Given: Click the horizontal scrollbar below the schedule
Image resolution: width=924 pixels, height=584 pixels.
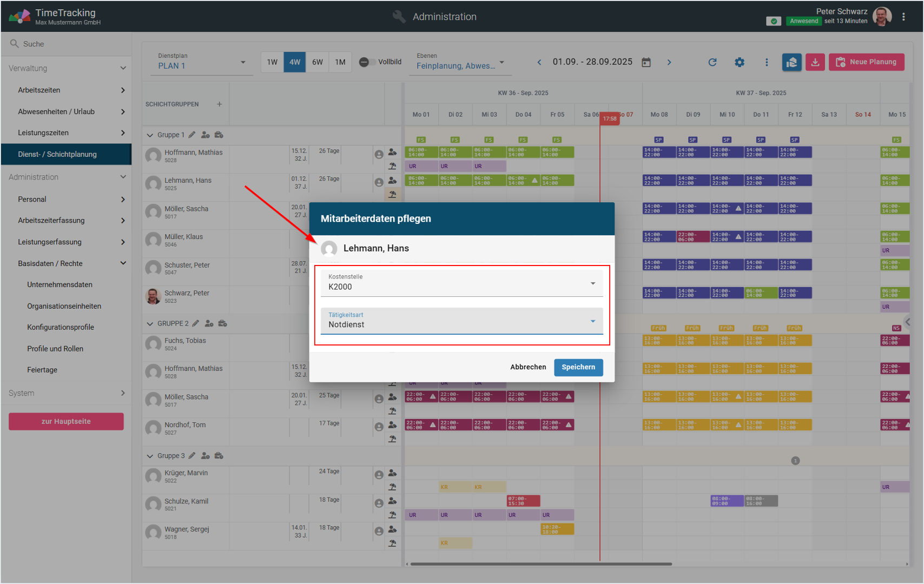Looking at the screenshot, I should [541, 564].
